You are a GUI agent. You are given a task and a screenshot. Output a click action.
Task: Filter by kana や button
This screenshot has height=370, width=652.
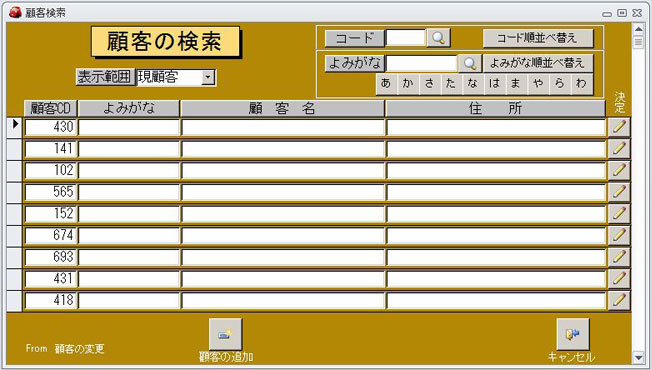click(538, 84)
